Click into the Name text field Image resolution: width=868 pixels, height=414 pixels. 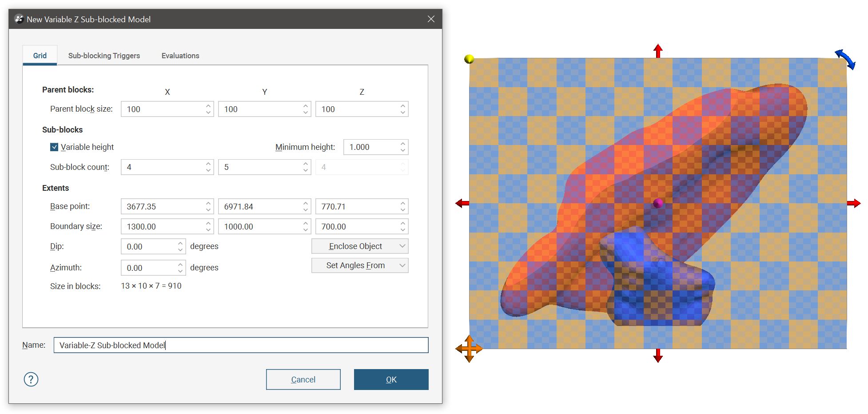241,345
